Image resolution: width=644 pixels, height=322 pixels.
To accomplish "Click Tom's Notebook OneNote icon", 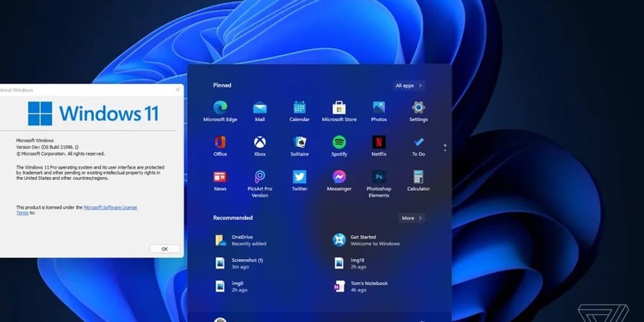I will point(339,286).
